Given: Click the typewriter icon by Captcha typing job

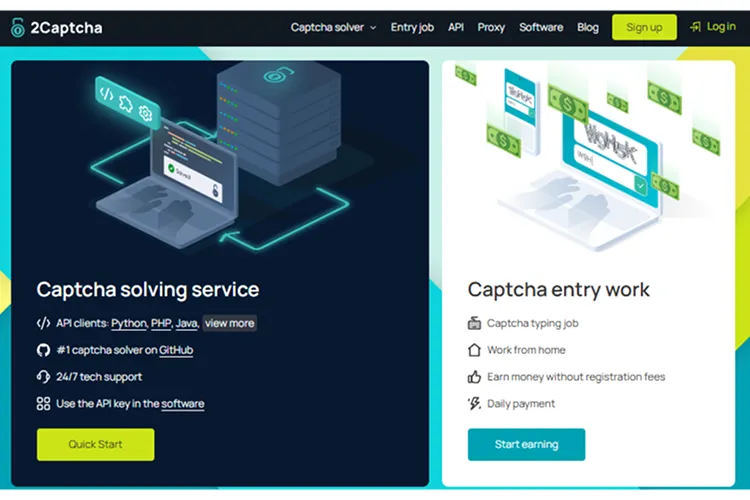Looking at the screenshot, I should tap(474, 323).
